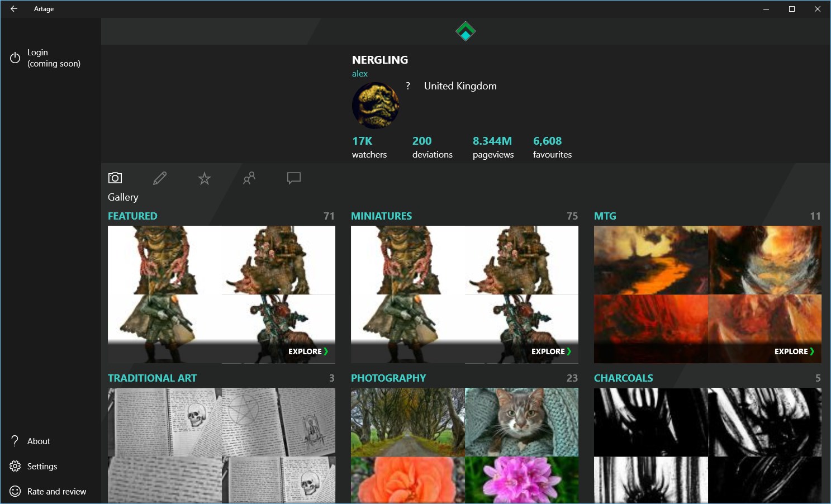831x504 pixels.
Task: Open EXPLORE for the MINIATURES collection
Action: (x=550, y=351)
